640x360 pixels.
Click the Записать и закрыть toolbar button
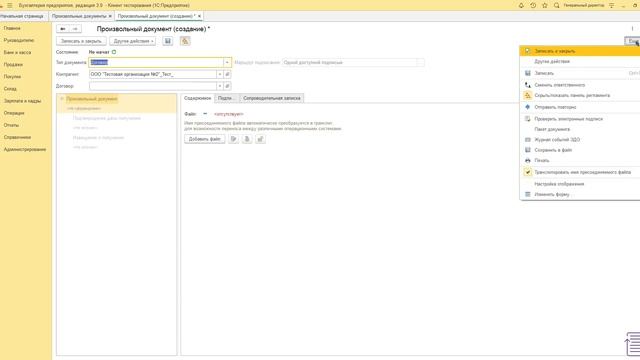[81, 41]
